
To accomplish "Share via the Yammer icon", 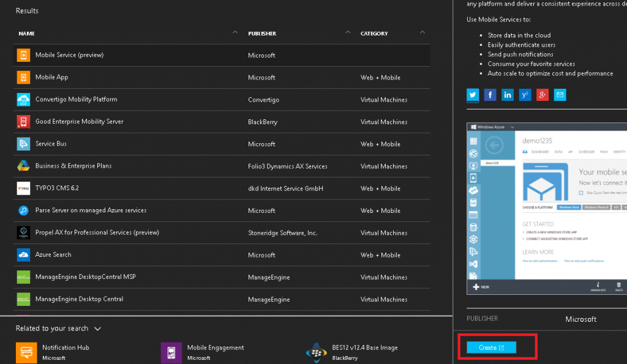I will tap(525, 95).
